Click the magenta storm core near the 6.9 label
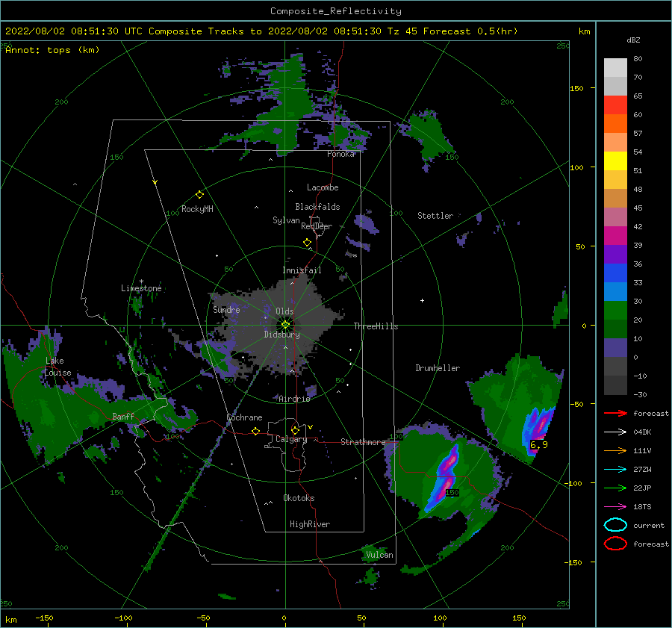This screenshot has width=672, height=628. click(x=543, y=424)
